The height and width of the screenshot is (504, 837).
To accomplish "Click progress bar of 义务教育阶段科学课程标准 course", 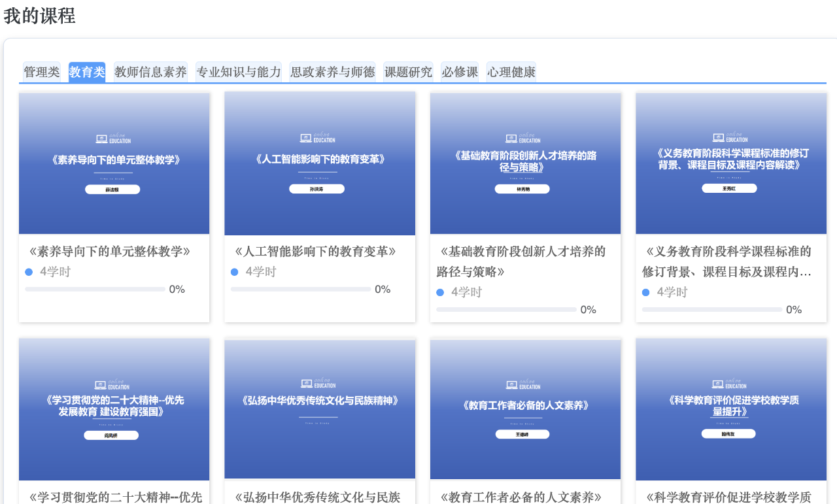I will pyautogui.click(x=712, y=309).
